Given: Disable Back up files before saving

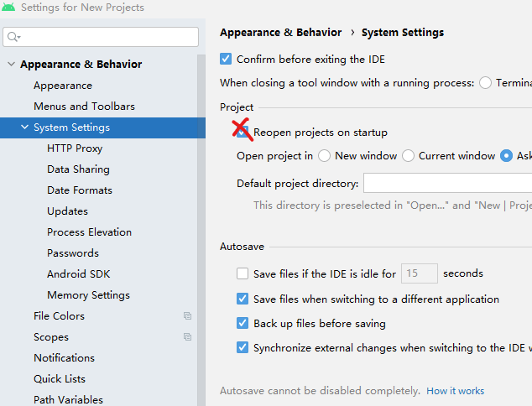Looking at the screenshot, I should [243, 323].
